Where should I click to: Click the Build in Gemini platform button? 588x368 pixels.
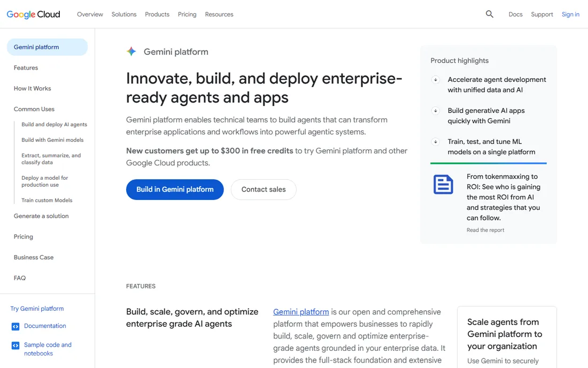click(175, 189)
